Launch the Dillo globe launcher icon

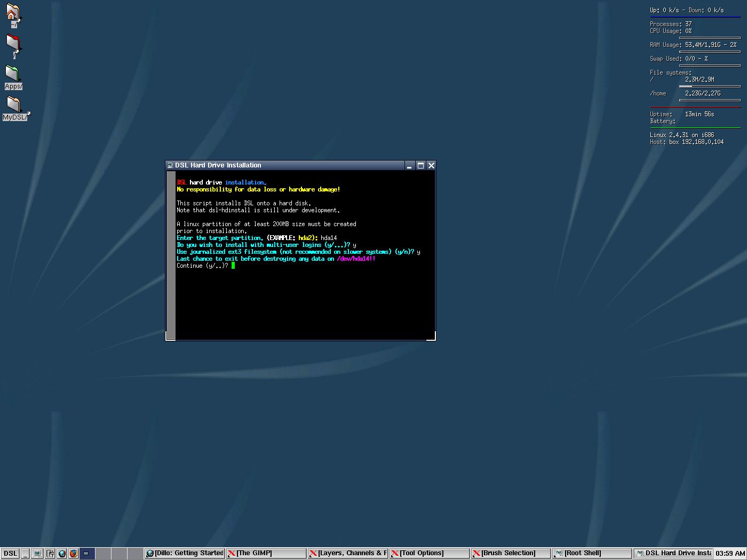pyautogui.click(x=62, y=554)
